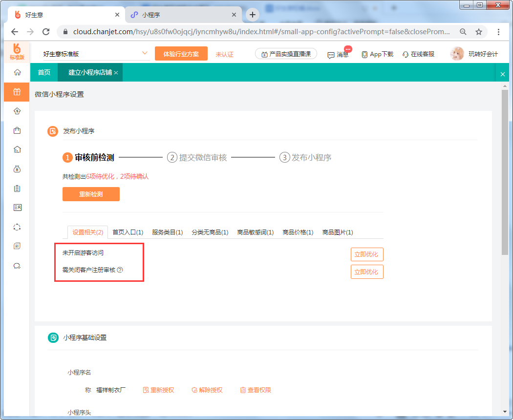Close all tabs with teal bar X
The height and width of the screenshot is (420, 513).
[x=503, y=74]
